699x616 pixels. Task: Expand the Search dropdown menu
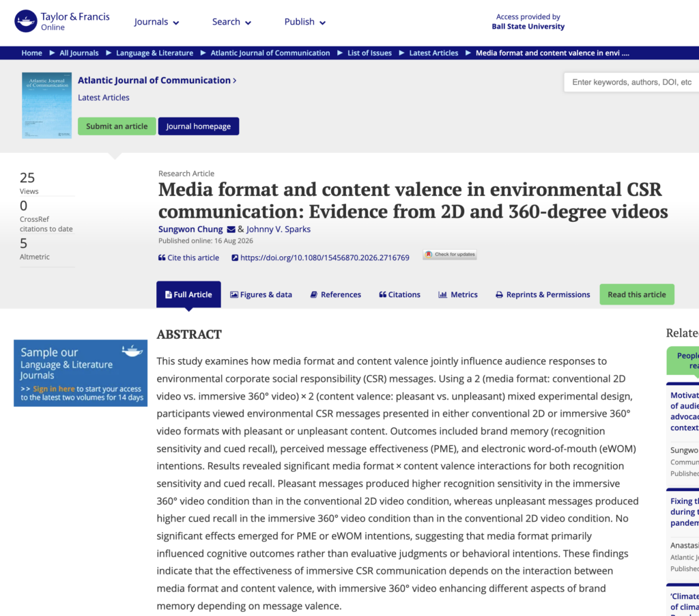pyautogui.click(x=231, y=22)
